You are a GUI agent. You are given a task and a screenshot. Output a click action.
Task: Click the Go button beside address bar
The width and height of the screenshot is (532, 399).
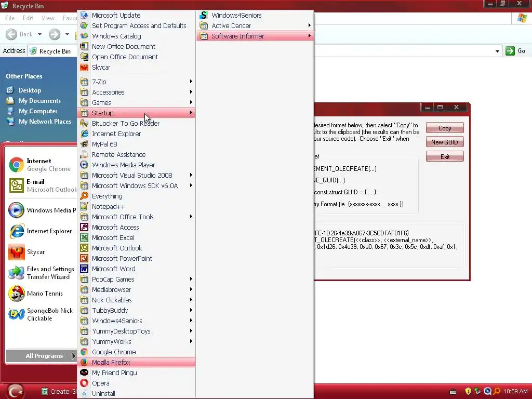pos(515,51)
